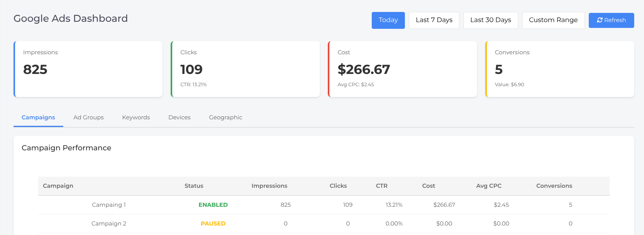644x235 pixels.
Task: Click the Campaign column header
Action: [58, 186]
